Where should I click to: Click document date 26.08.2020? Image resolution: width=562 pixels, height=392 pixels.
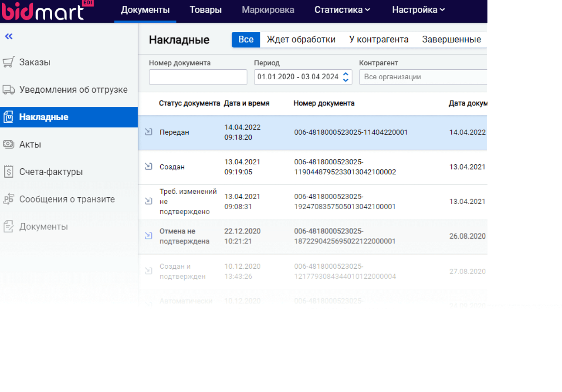[467, 236]
